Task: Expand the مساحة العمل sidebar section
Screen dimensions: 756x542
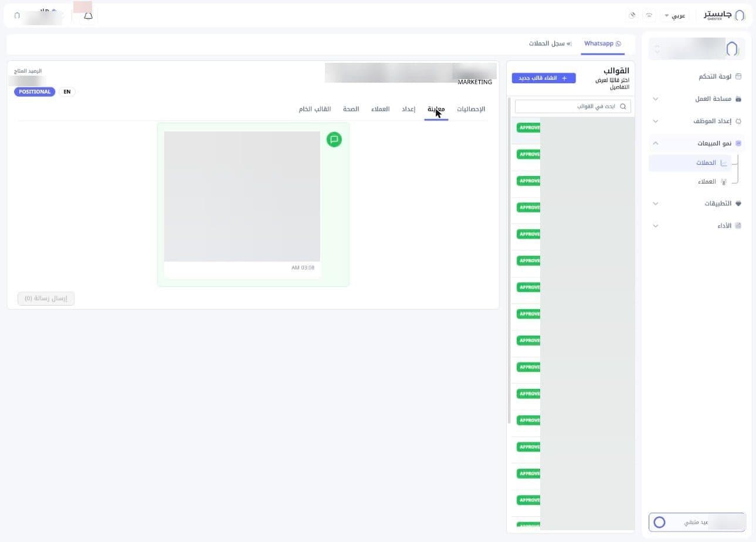Action: tap(656, 99)
